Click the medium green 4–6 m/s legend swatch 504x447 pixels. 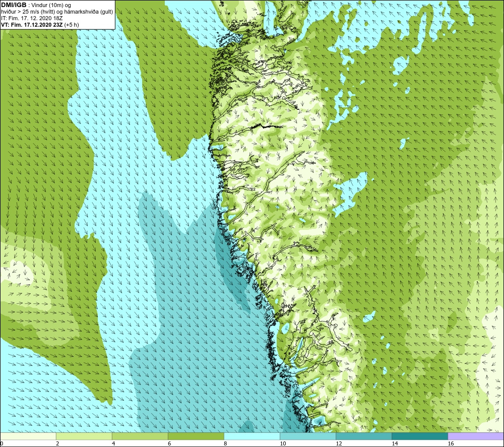(x=140, y=436)
